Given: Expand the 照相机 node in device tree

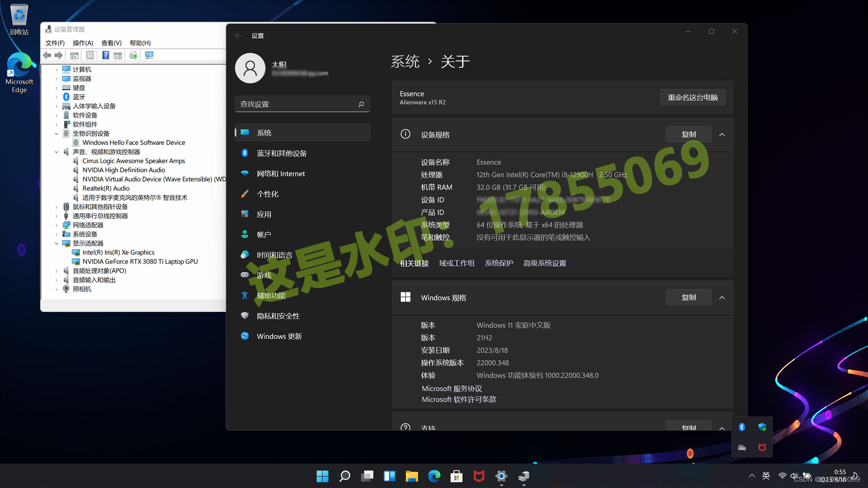Looking at the screenshot, I should click(x=57, y=290).
